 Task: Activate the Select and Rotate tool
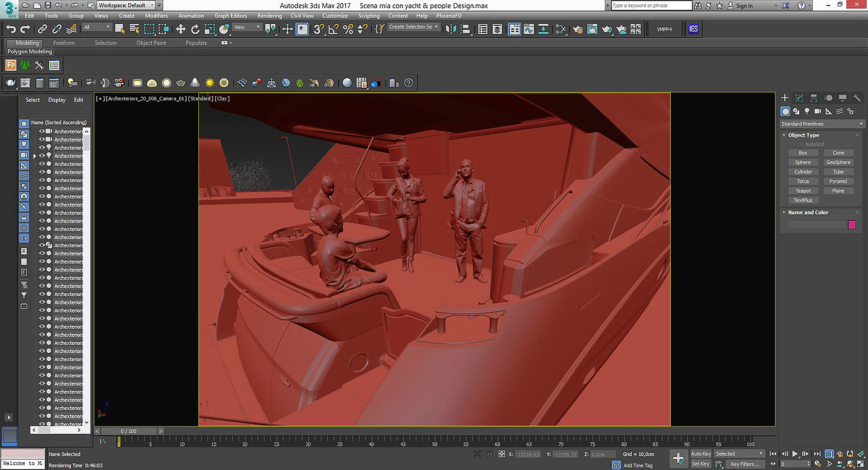(x=195, y=29)
